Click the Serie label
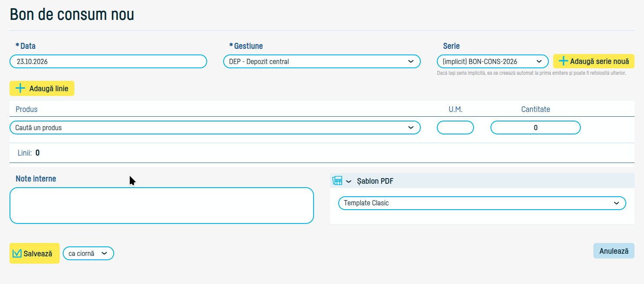Screen dimensions: 644x284 (x=451, y=46)
